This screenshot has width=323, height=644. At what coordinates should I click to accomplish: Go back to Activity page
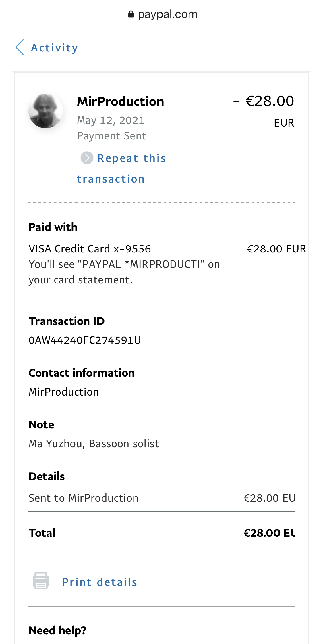click(x=54, y=48)
